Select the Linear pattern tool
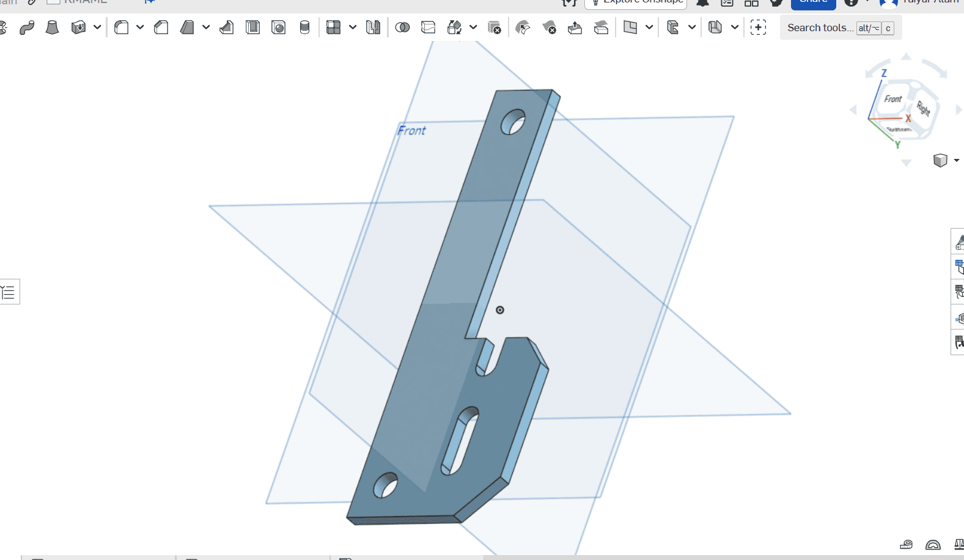 [333, 28]
